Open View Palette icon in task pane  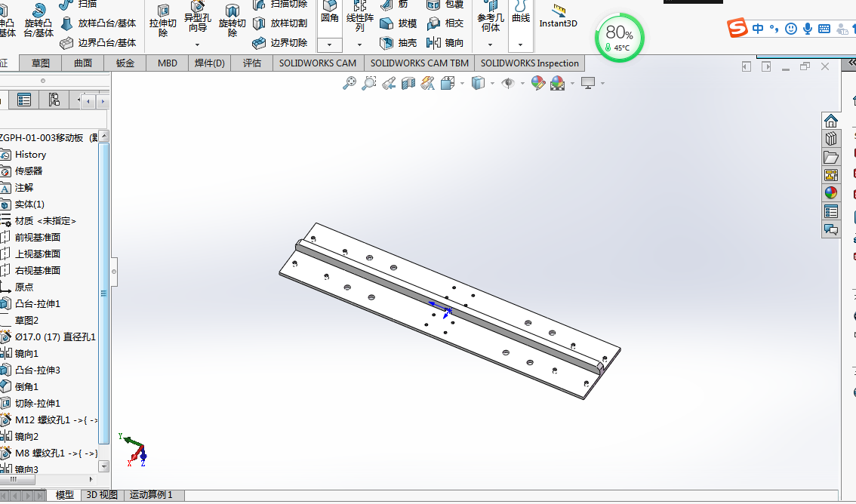pos(831,175)
